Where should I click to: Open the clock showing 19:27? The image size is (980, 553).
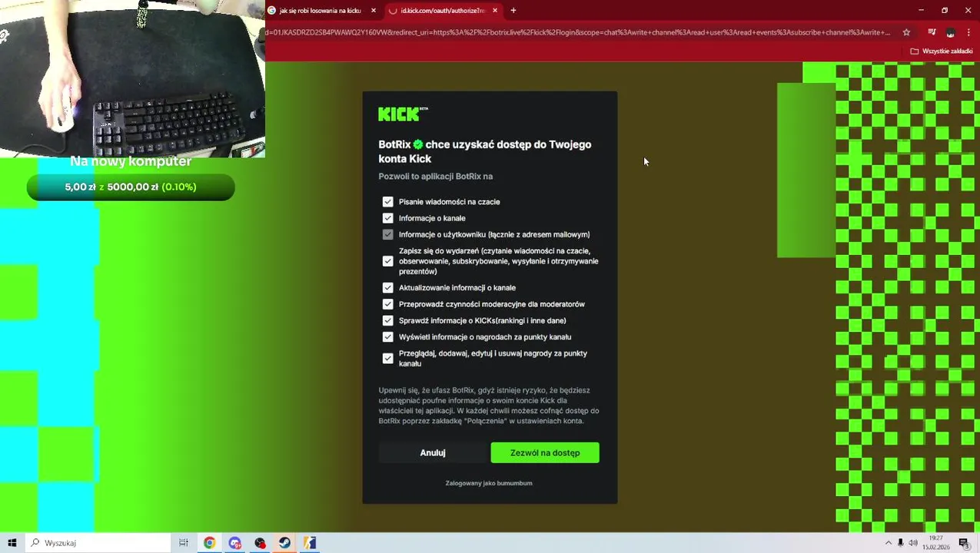click(936, 543)
